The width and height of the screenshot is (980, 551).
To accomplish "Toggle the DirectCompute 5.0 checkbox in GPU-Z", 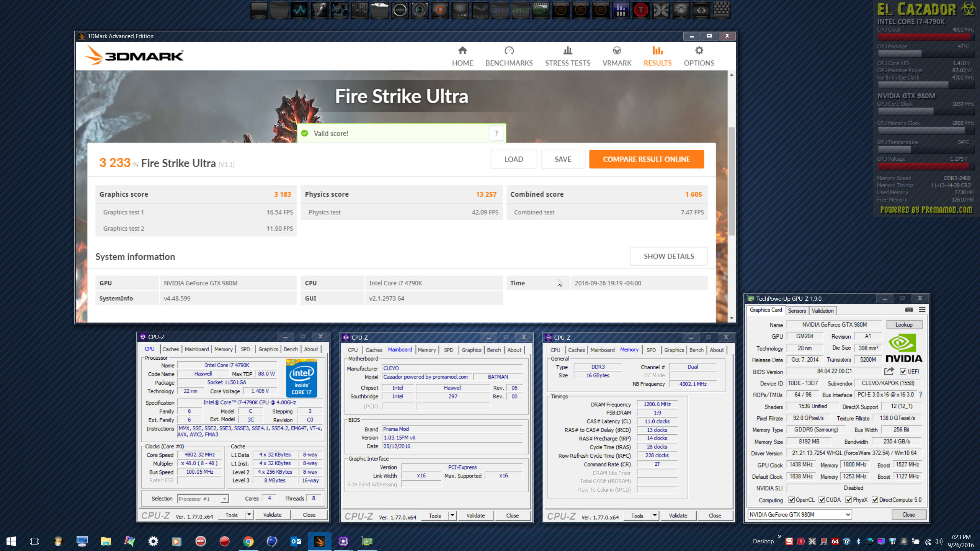I will pyautogui.click(x=875, y=500).
